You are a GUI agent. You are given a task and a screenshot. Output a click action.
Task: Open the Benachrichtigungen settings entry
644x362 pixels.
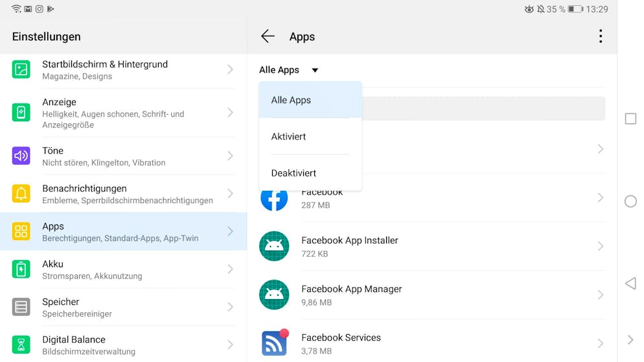click(123, 193)
